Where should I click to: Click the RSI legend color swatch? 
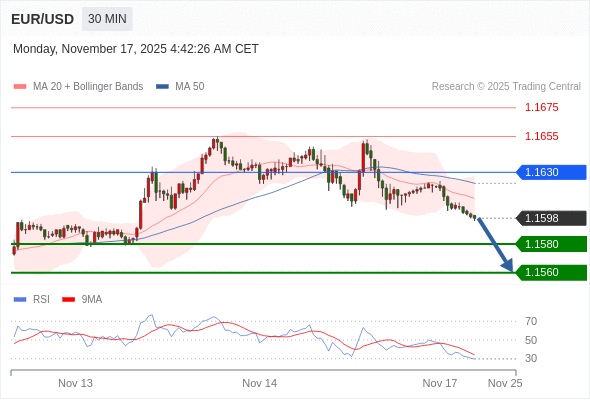[x=20, y=300]
